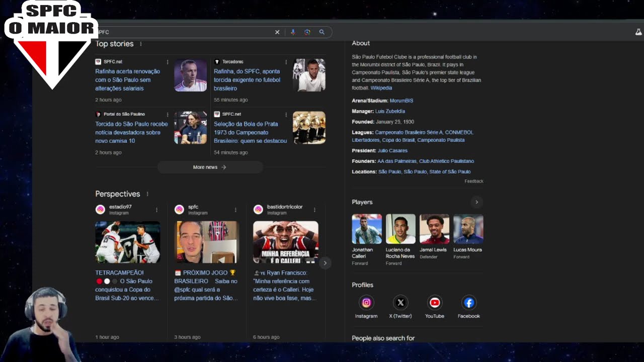Screen dimensions: 644x362
Task: Click spfc Instagram avatar icon
Action: (179, 210)
